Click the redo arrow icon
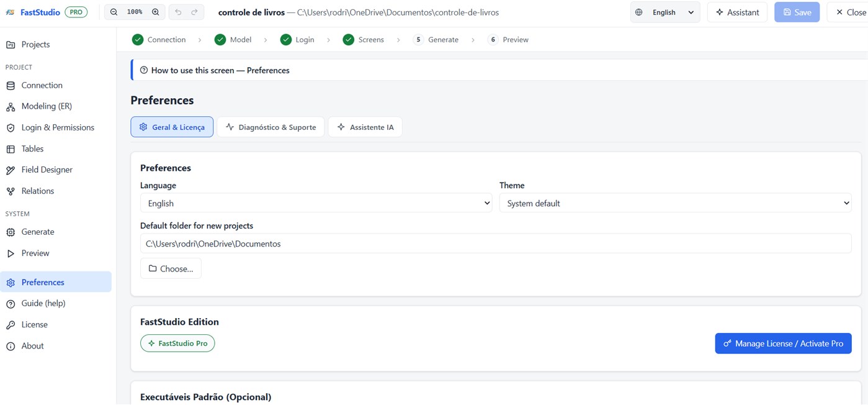Screen dimensions: 868x405 point(194,12)
